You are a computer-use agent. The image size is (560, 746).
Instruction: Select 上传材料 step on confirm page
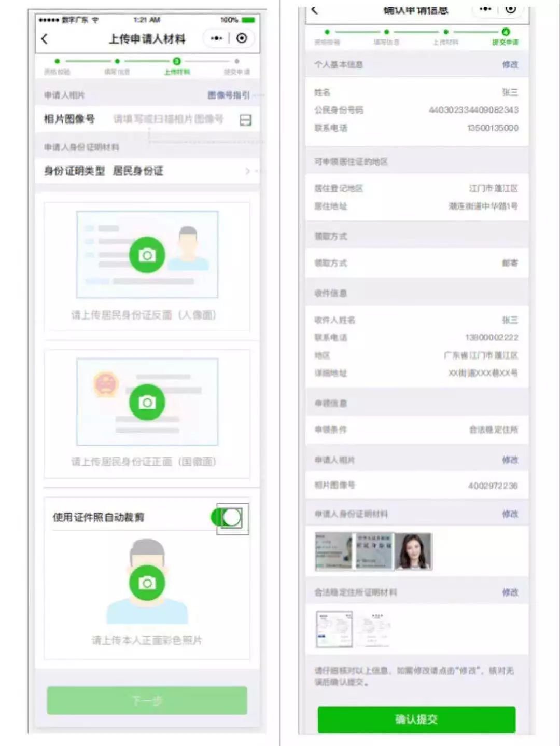click(x=446, y=37)
